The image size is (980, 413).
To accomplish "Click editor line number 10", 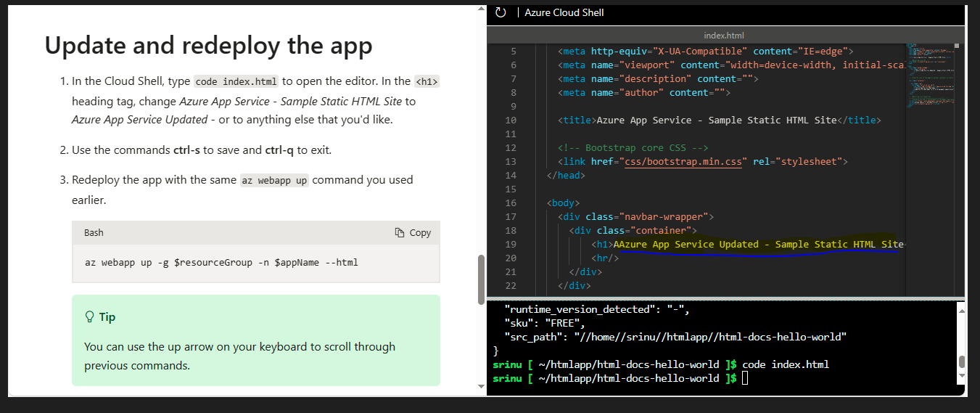I will pos(511,120).
